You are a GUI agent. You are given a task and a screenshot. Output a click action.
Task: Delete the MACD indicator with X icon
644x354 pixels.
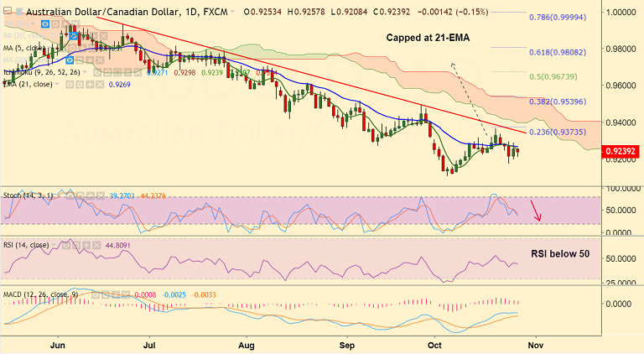(x=125, y=294)
